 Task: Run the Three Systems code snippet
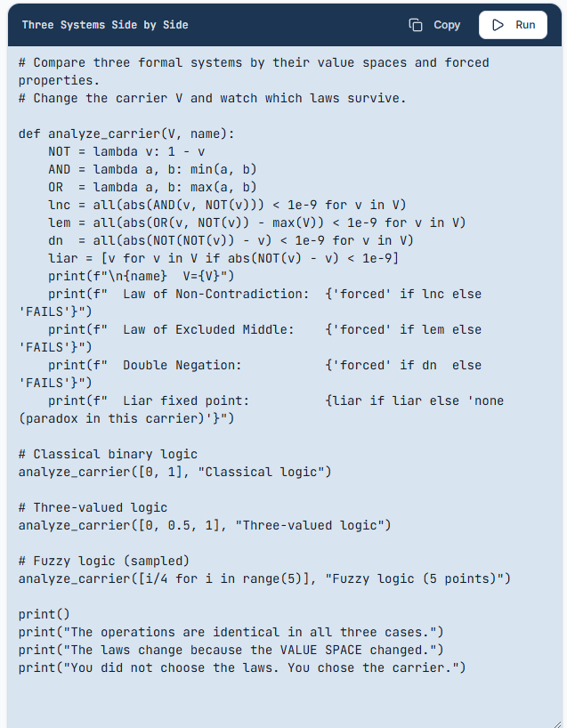point(513,25)
